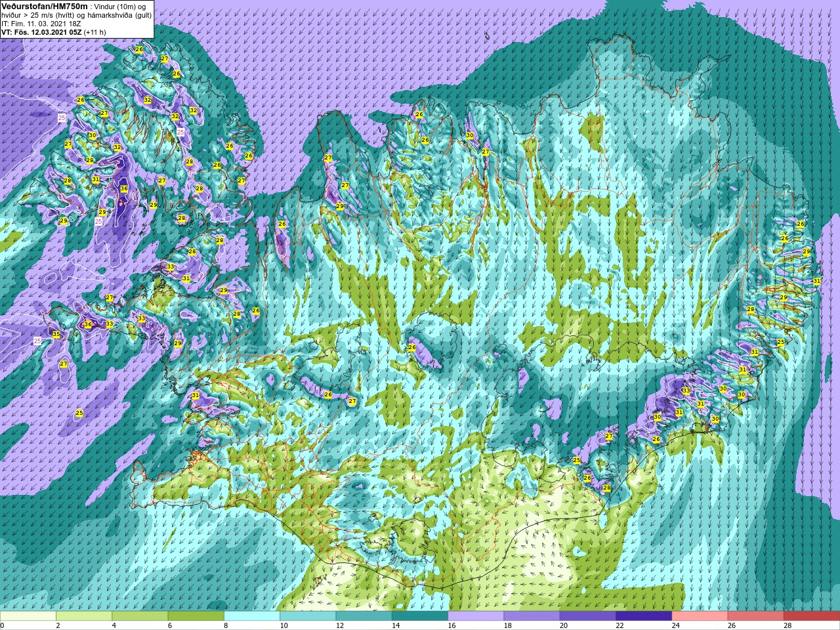Select the violet 20–22 m/s legend swatch

(587, 616)
